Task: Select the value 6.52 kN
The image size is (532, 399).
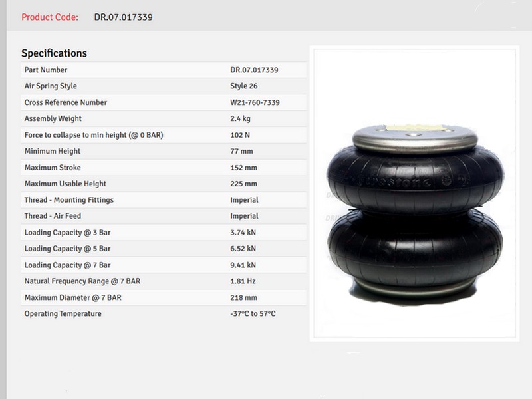Action: (243, 249)
